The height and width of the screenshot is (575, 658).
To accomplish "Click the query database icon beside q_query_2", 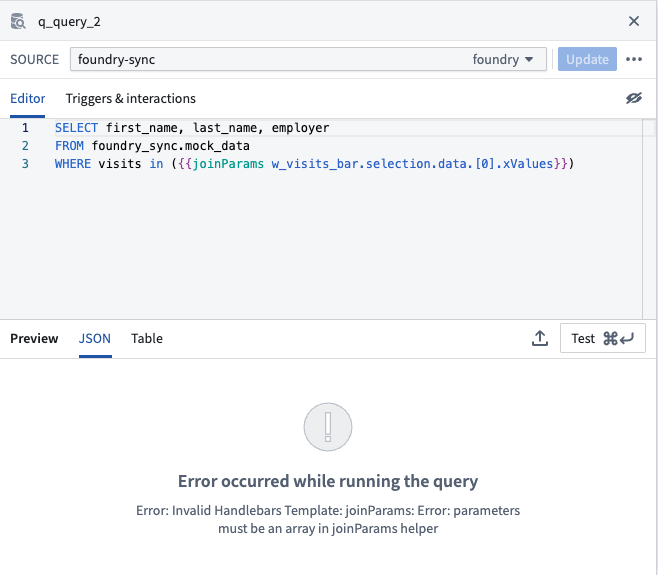I will pos(18,21).
